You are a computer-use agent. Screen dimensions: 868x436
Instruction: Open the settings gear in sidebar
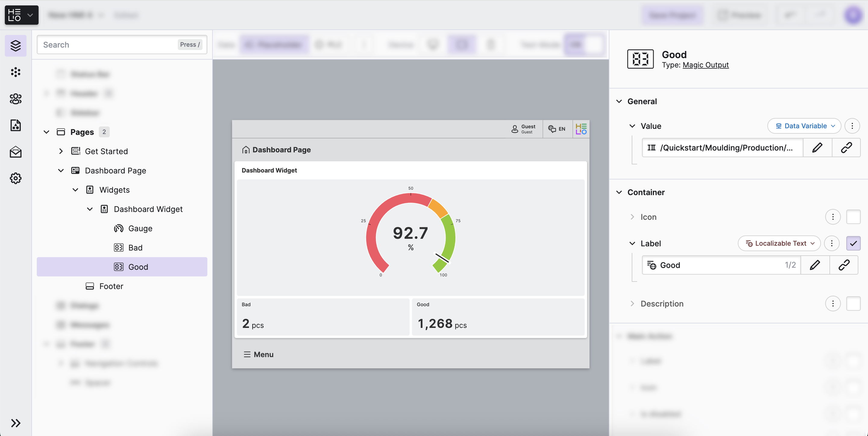[x=15, y=178]
